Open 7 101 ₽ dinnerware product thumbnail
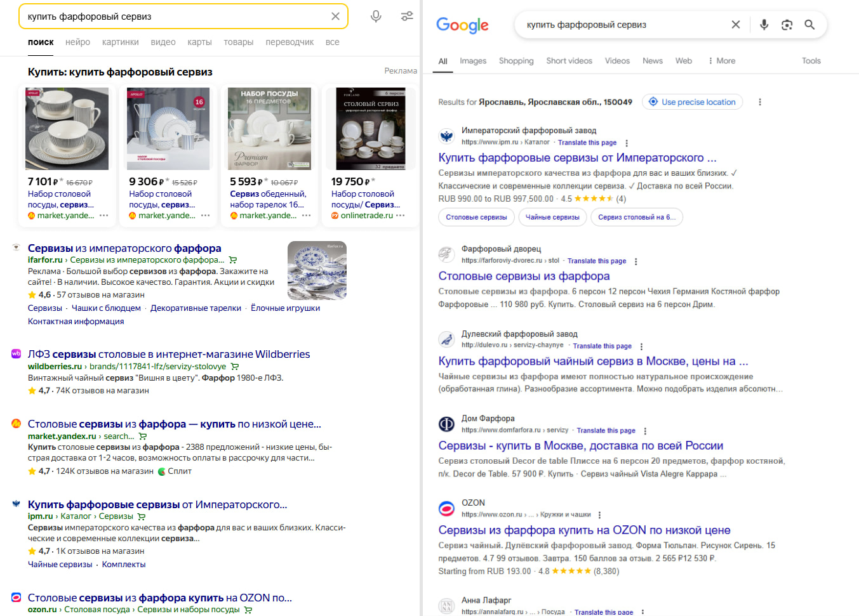This screenshot has width=859, height=616. [x=67, y=129]
